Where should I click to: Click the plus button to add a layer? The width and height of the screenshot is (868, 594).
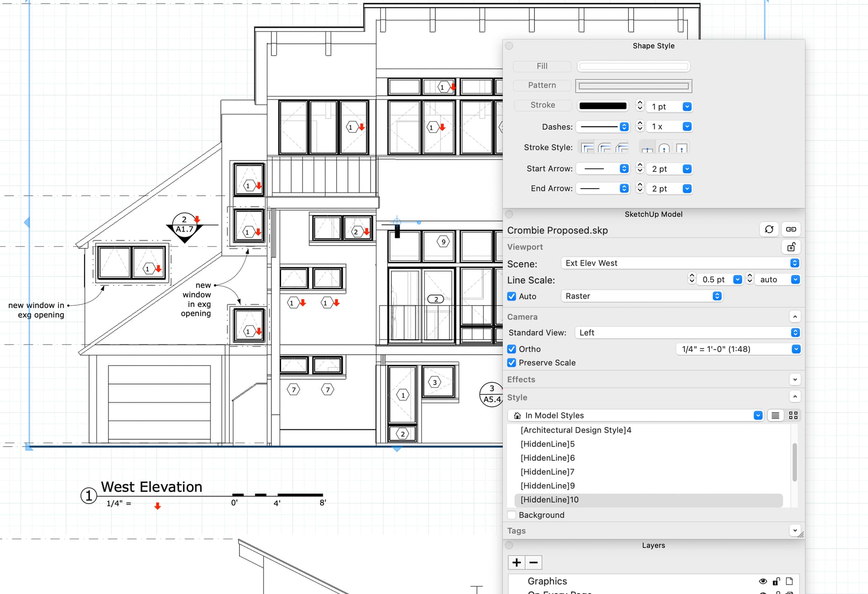516,562
